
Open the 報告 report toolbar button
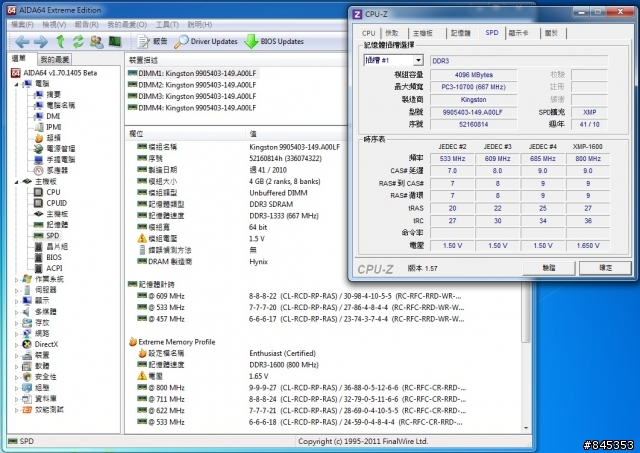[152, 41]
